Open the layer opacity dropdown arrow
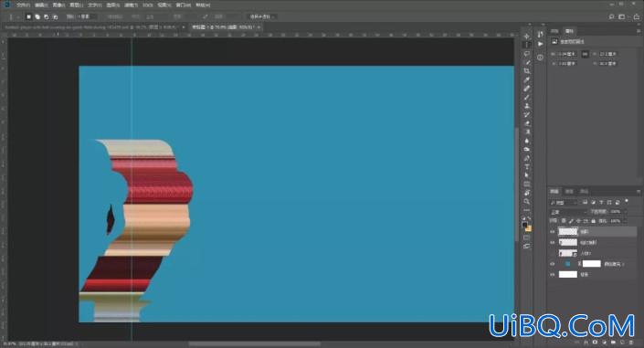This screenshot has width=644, height=348. pos(626,212)
